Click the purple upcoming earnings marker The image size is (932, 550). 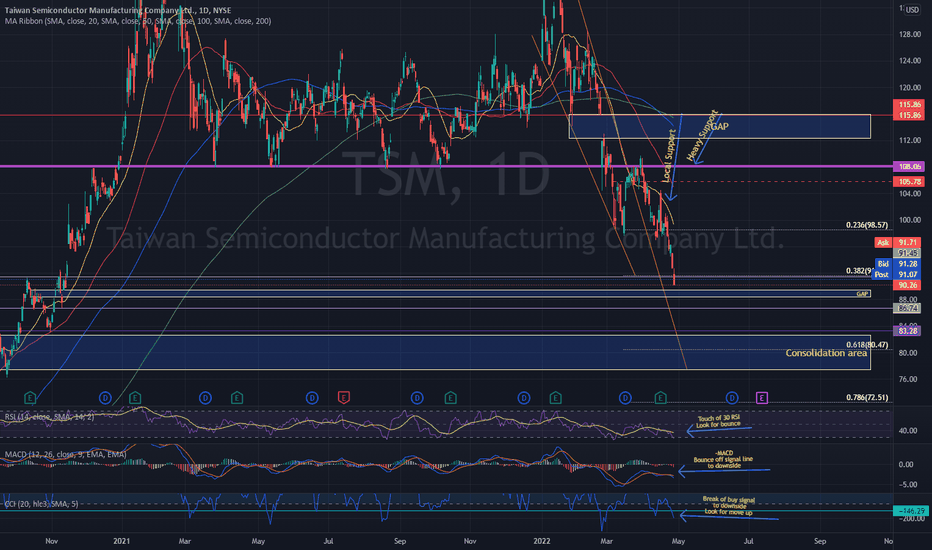tap(761, 397)
